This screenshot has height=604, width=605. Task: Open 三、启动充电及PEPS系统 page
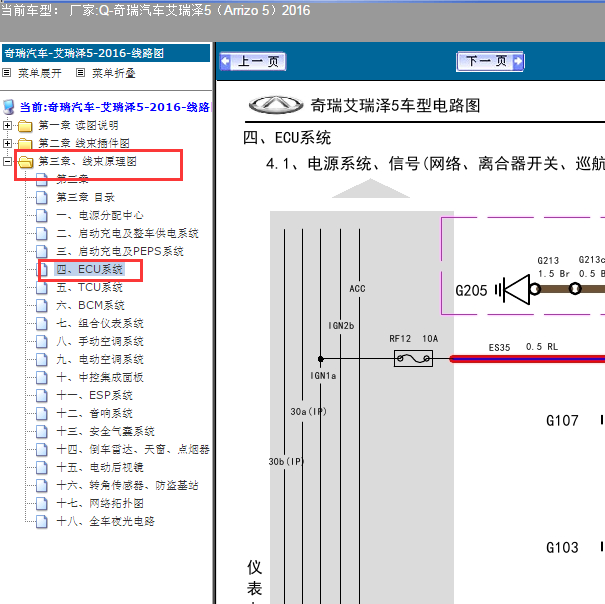point(120,251)
